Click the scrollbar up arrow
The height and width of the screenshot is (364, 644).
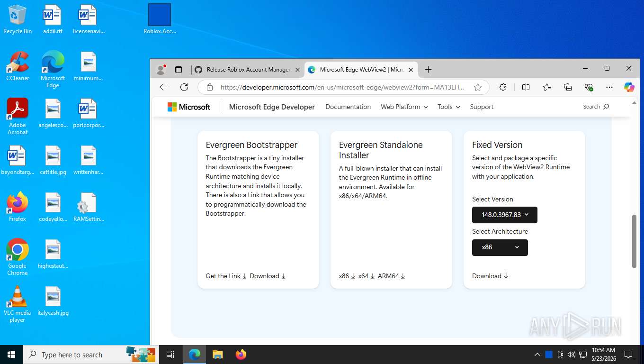[x=635, y=102]
